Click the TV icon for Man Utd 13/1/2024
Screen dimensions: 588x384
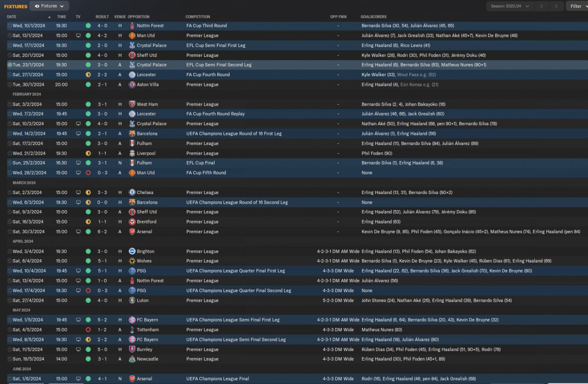[78, 35]
